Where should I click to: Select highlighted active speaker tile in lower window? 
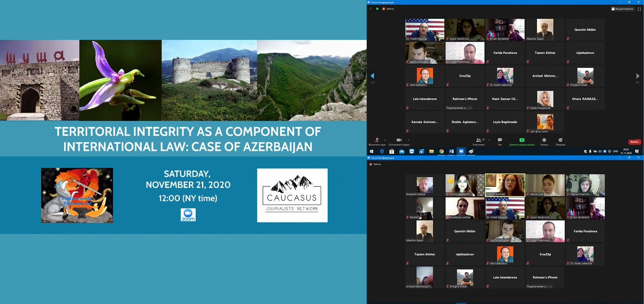(505, 185)
